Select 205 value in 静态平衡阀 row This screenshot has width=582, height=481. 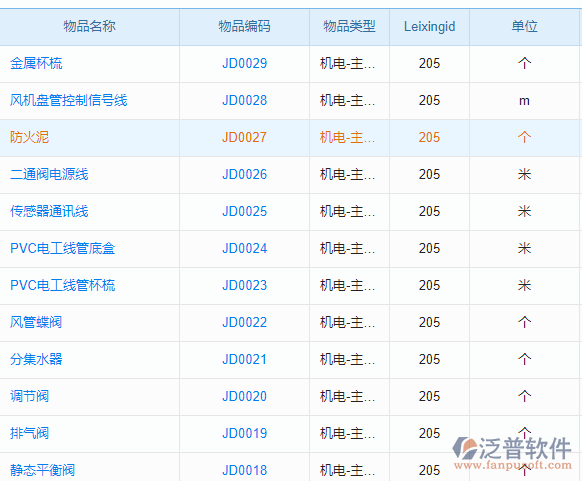tap(429, 470)
